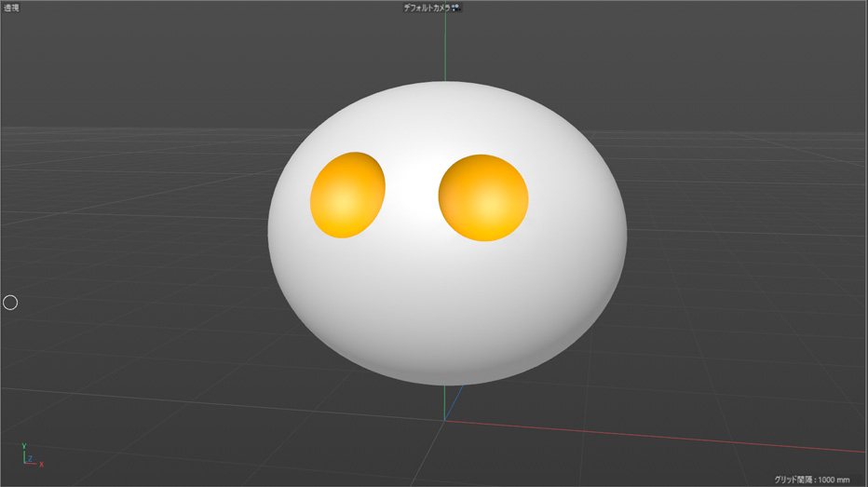The height and width of the screenshot is (487, 868).
Task: Click the green Y axis line above the sphere
Action: [445, 47]
